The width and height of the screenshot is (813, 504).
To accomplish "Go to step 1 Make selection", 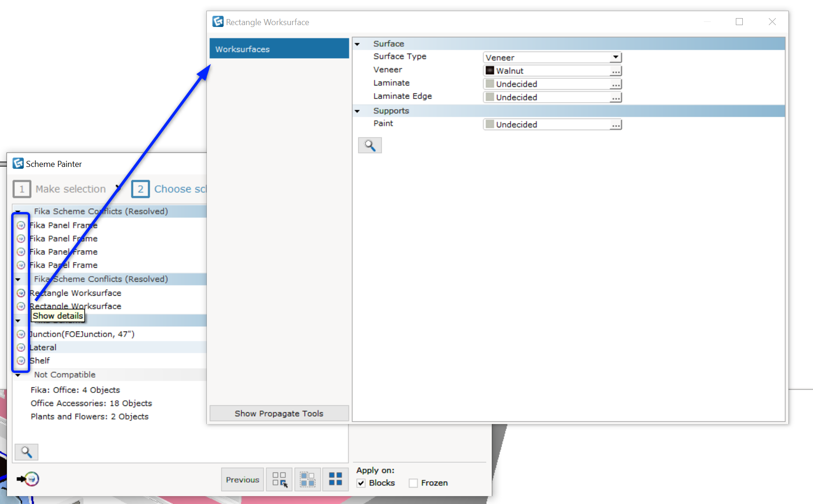I will click(x=59, y=189).
